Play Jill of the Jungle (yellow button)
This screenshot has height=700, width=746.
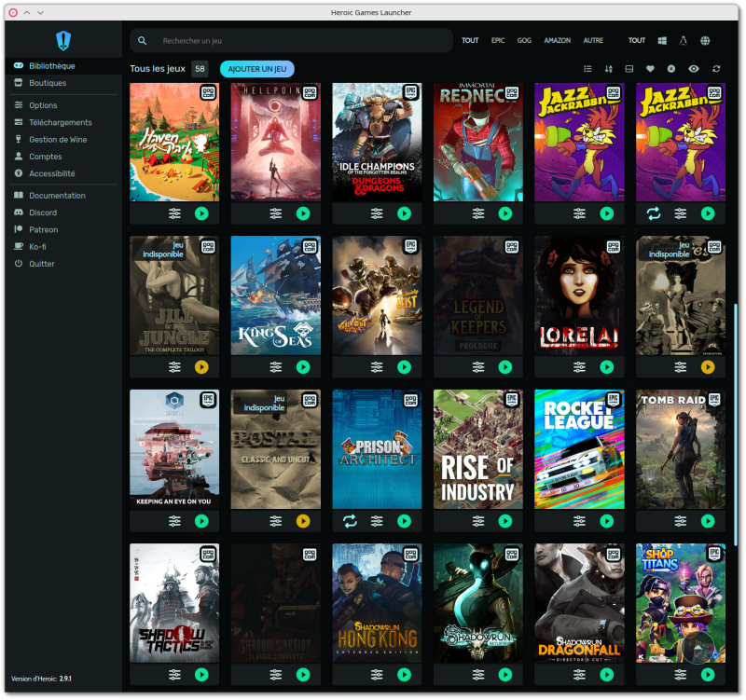201,367
